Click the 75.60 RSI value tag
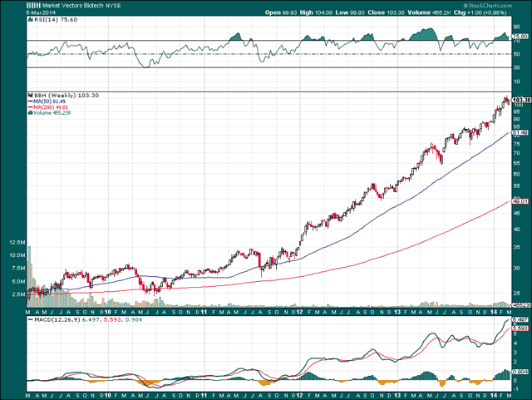The image size is (532, 400). [521, 36]
